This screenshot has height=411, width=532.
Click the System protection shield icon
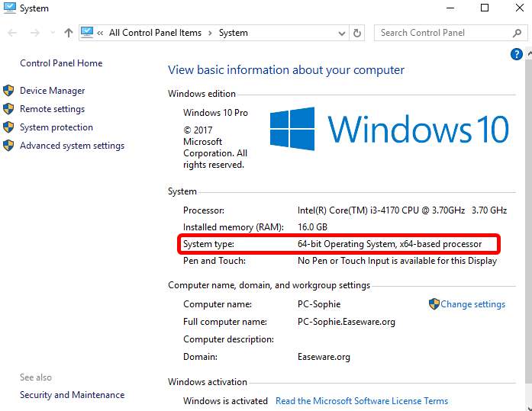[x=8, y=127]
